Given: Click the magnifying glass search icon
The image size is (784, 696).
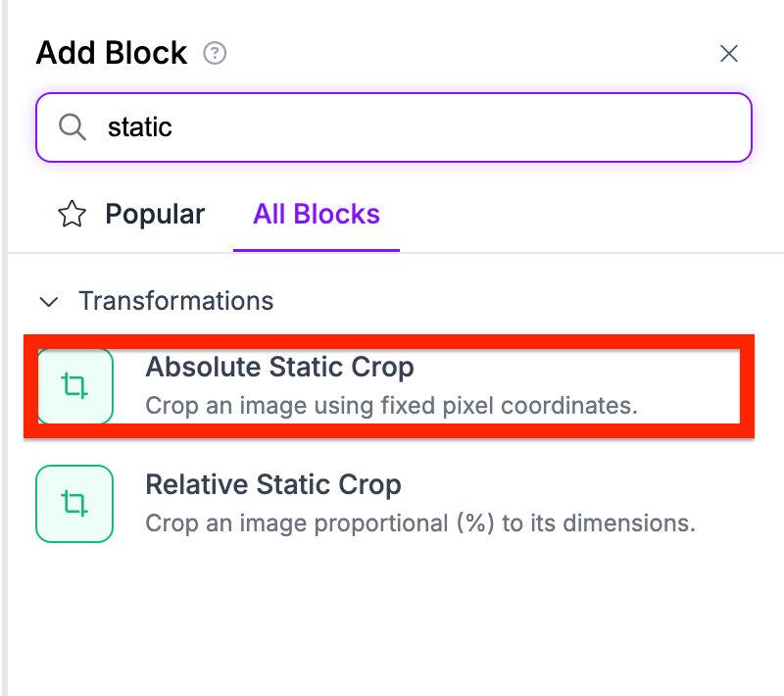Looking at the screenshot, I should (72, 126).
